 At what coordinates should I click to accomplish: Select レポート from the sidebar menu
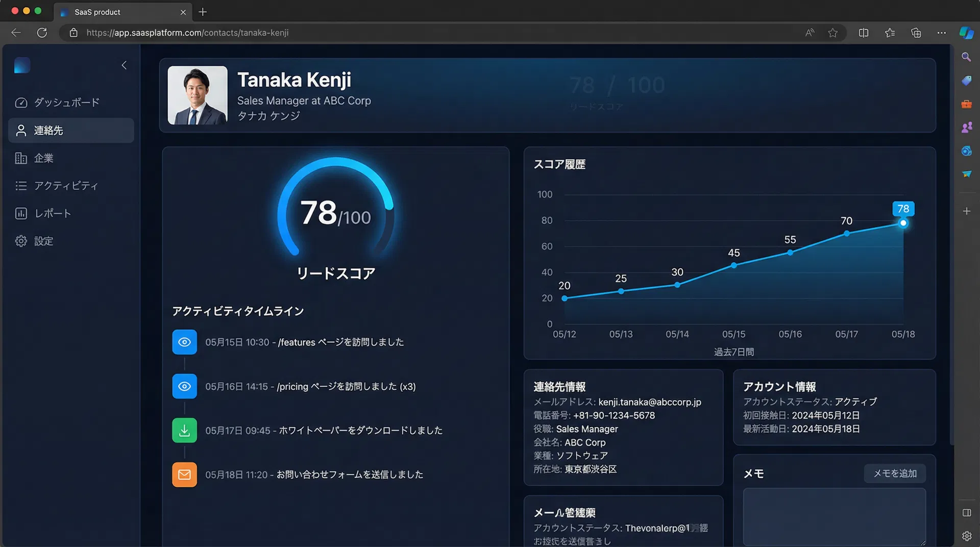[x=53, y=213]
